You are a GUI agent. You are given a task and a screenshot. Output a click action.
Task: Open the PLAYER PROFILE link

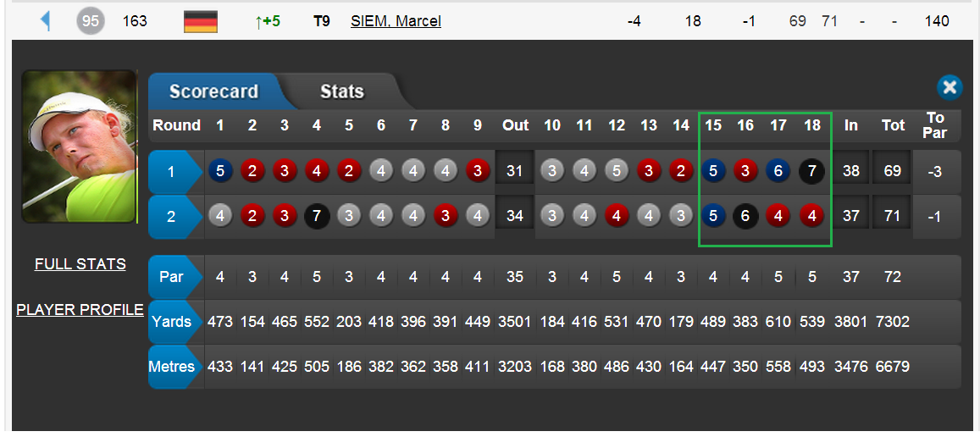pyautogui.click(x=80, y=310)
